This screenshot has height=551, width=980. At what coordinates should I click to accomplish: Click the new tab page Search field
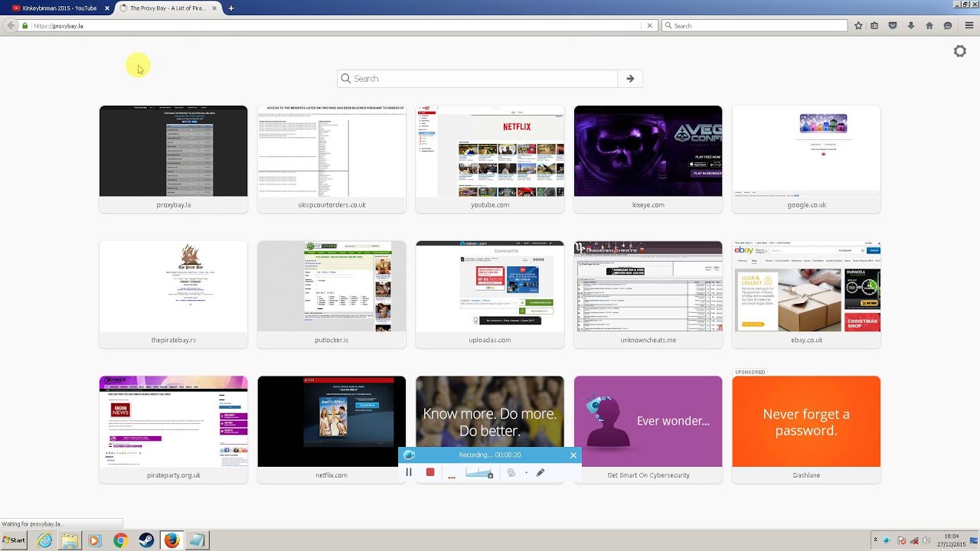click(x=478, y=78)
